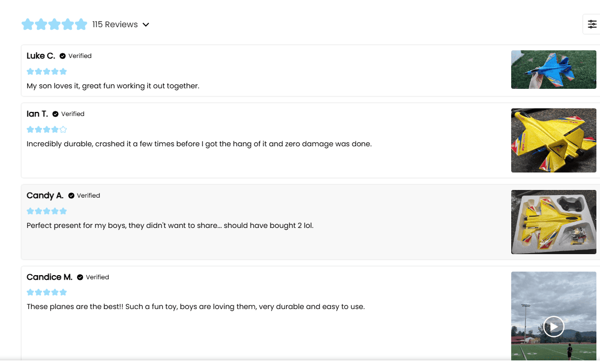Screen dimensions: 600x364
Task: Click verified checkmark beside Candice M.
Action: tap(80, 277)
